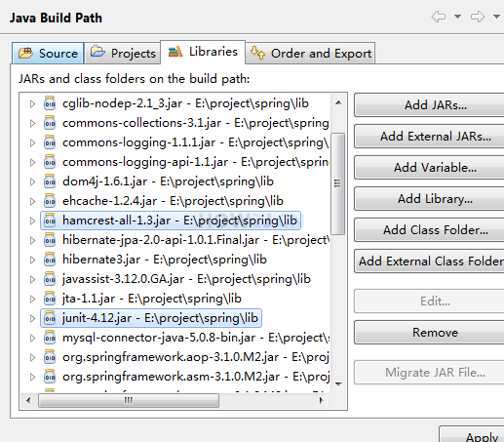504x442 pixels.
Task: Click the jar icon of hibernate-jpa-2.0-api jar
Action: point(50,240)
